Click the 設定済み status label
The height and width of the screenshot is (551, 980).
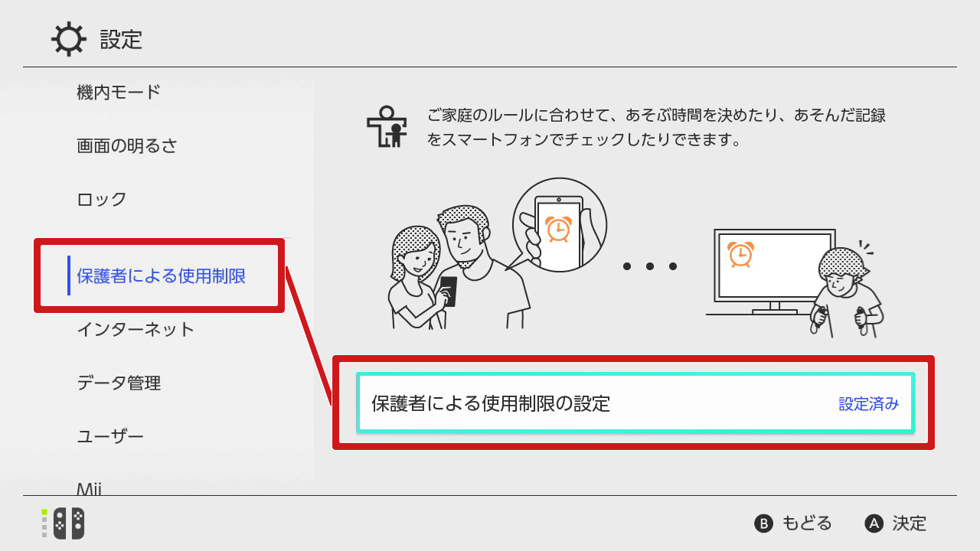click(869, 404)
